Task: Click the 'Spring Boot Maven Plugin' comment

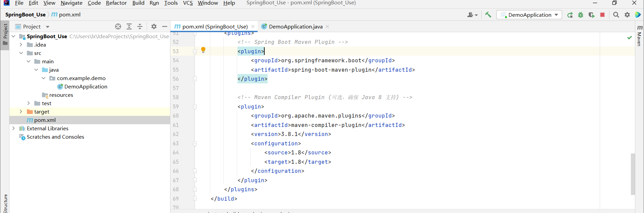Action: click(292, 42)
